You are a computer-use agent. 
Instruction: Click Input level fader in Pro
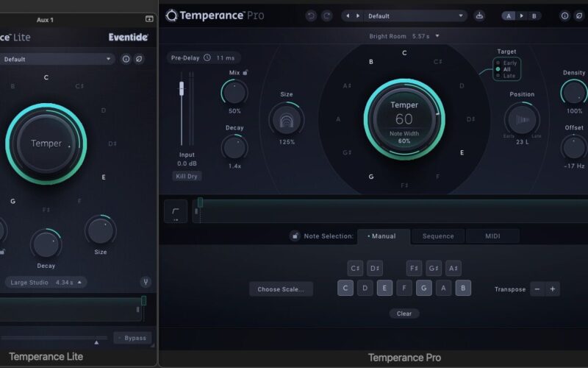(x=182, y=88)
